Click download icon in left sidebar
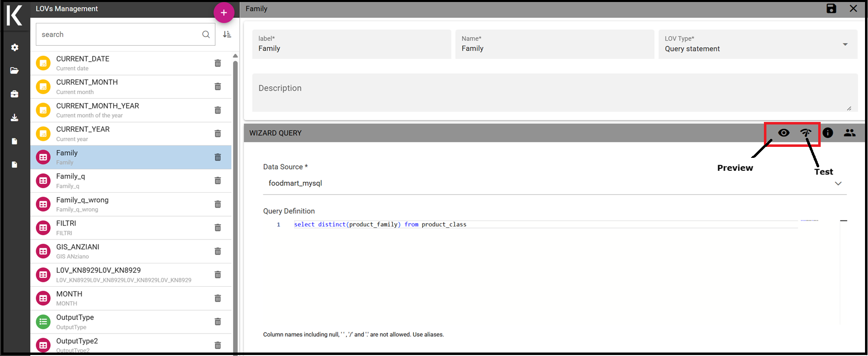This screenshot has width=868, height=356. [14, 118]
